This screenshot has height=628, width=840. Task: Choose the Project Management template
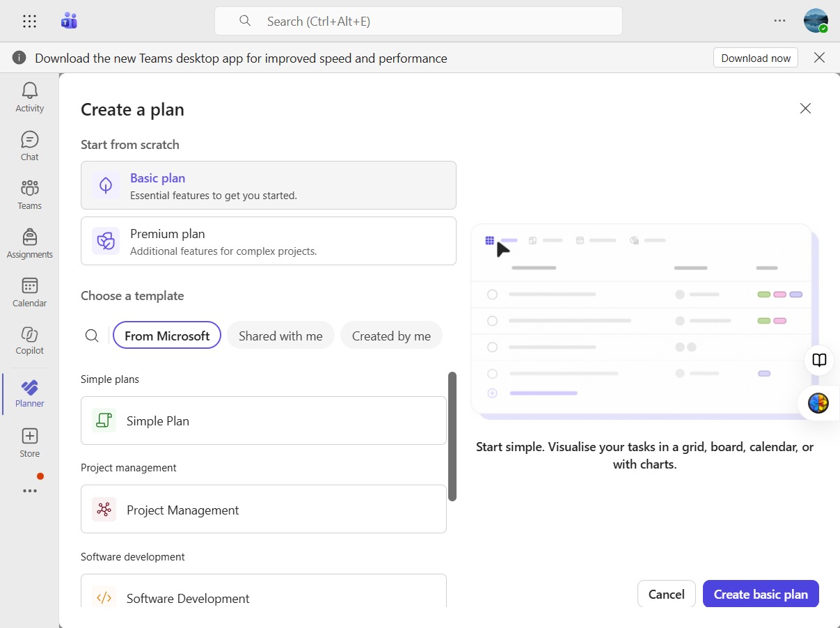(x=264, y=510)
